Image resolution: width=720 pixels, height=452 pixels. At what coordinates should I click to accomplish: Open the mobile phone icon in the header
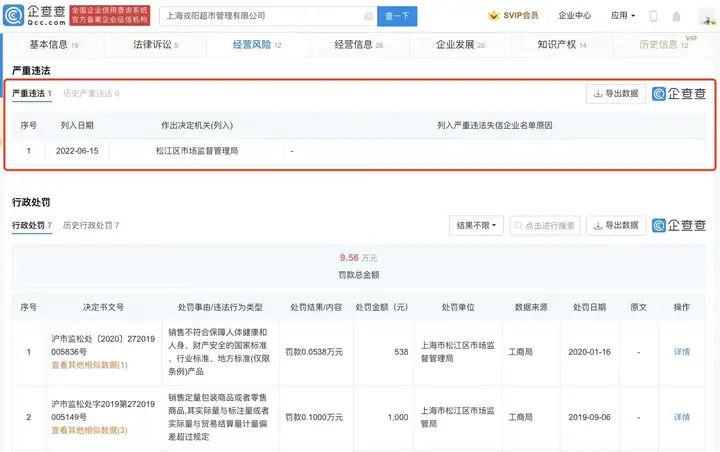[653, 17]
